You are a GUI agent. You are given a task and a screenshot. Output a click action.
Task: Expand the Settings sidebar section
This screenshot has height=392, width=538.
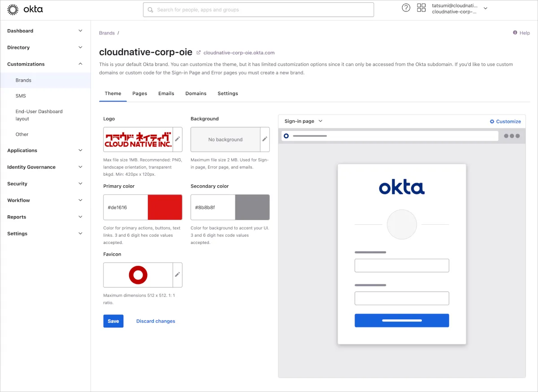click(x=45, y=234)
